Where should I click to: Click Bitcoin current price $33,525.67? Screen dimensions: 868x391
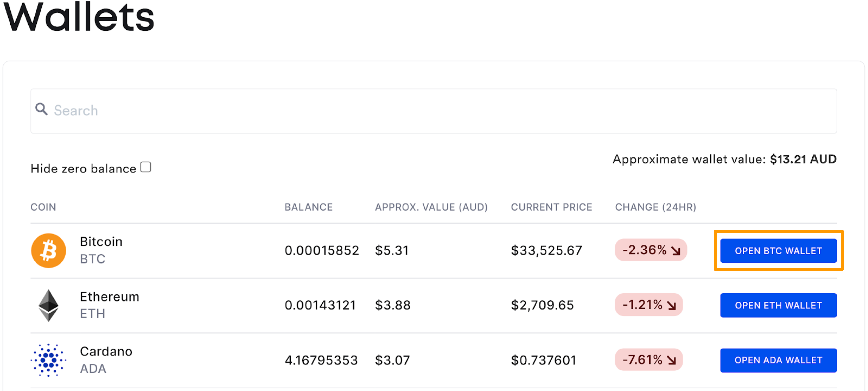(x=546, y=250)
